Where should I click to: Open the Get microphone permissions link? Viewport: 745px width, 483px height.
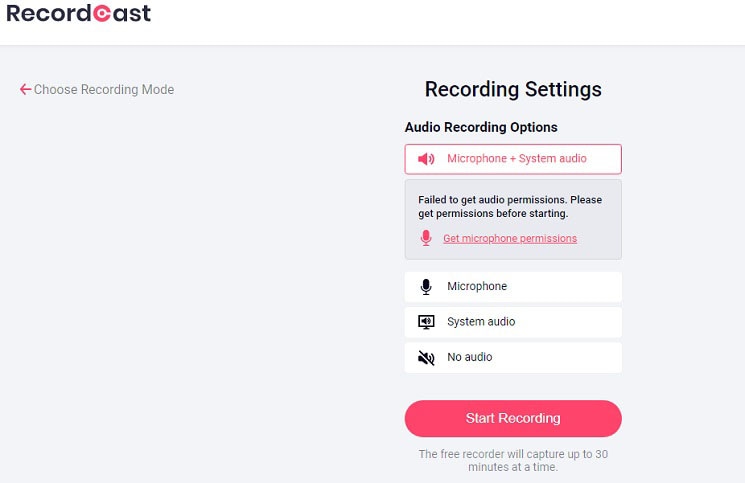pos(510,239)
